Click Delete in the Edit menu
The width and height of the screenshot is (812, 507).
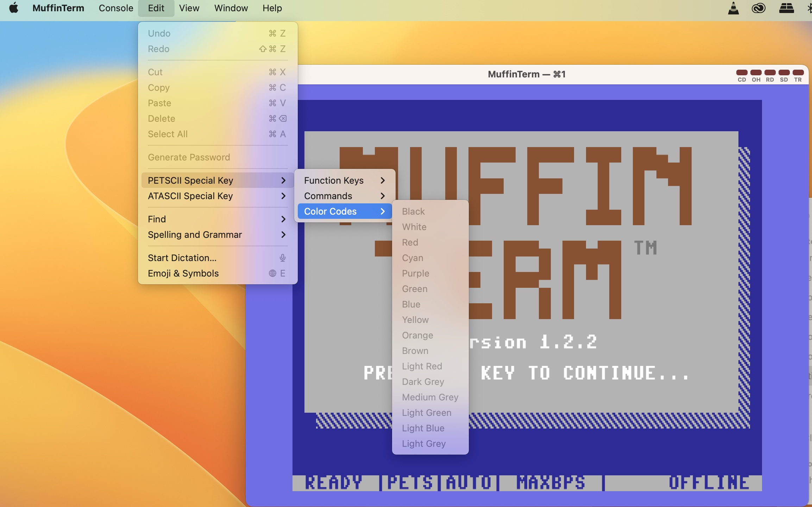218,119
